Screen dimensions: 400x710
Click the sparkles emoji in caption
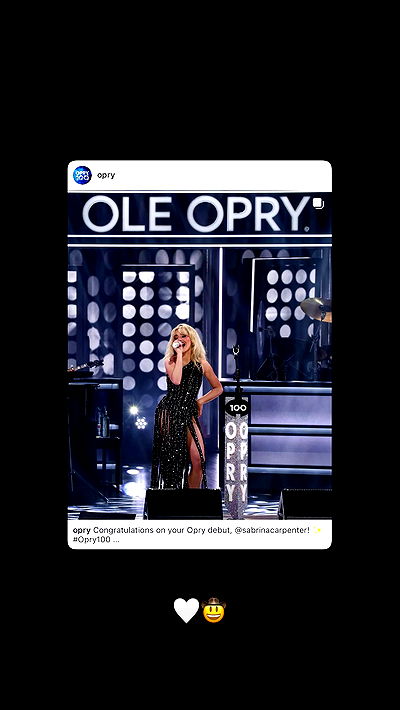tap(317, 530)
